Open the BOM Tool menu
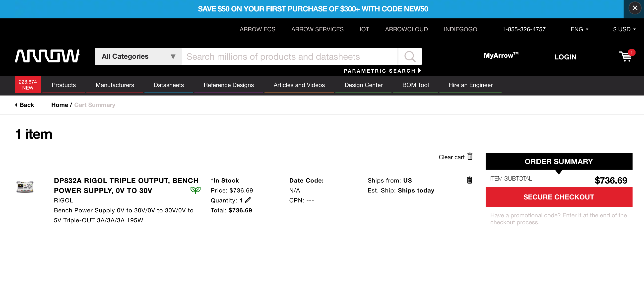This screenshot has height=288, width=644. (x=415, y=85)
